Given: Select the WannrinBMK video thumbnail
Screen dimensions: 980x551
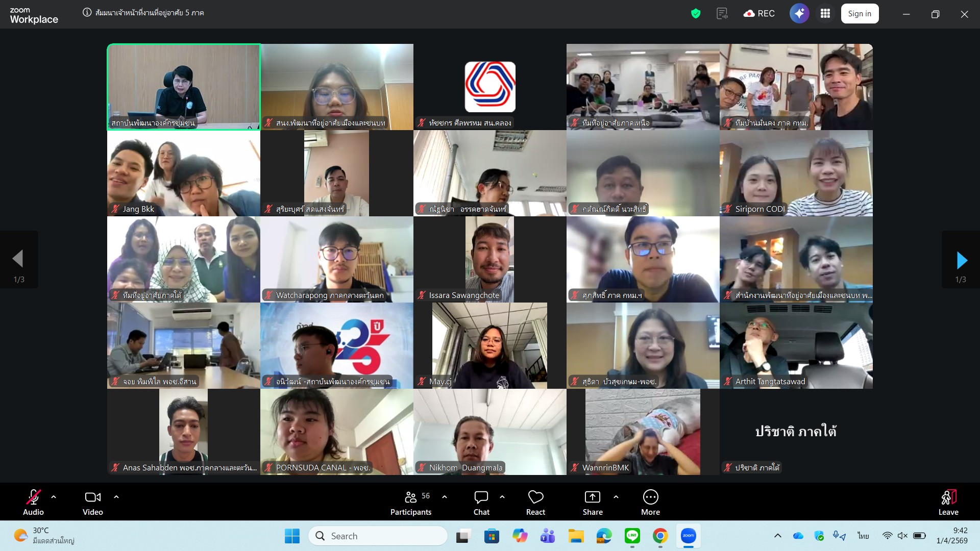Looking at the screenshot, I should point(643,432).
